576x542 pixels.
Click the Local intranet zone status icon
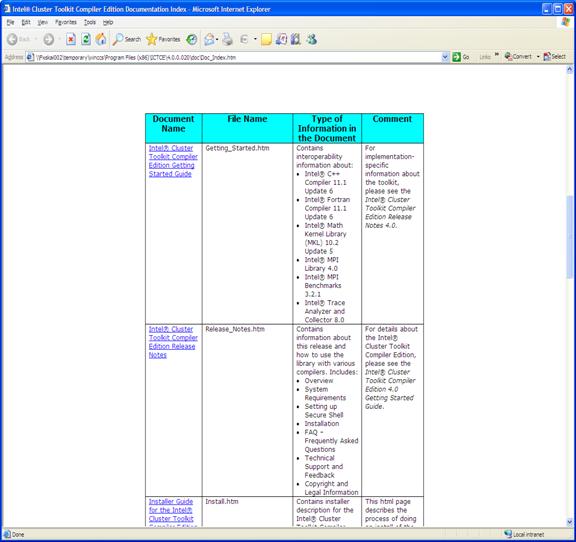[508, 534]
